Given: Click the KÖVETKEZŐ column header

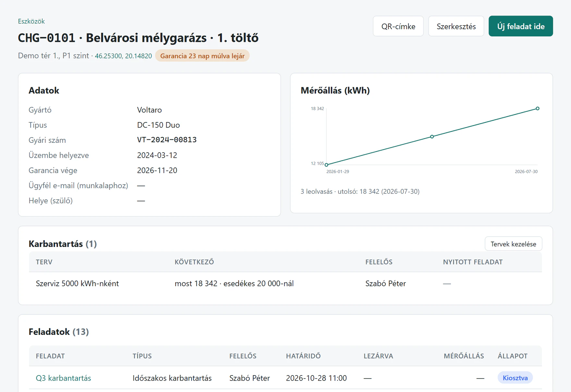Looking at the screenshot, I should 194,262.
